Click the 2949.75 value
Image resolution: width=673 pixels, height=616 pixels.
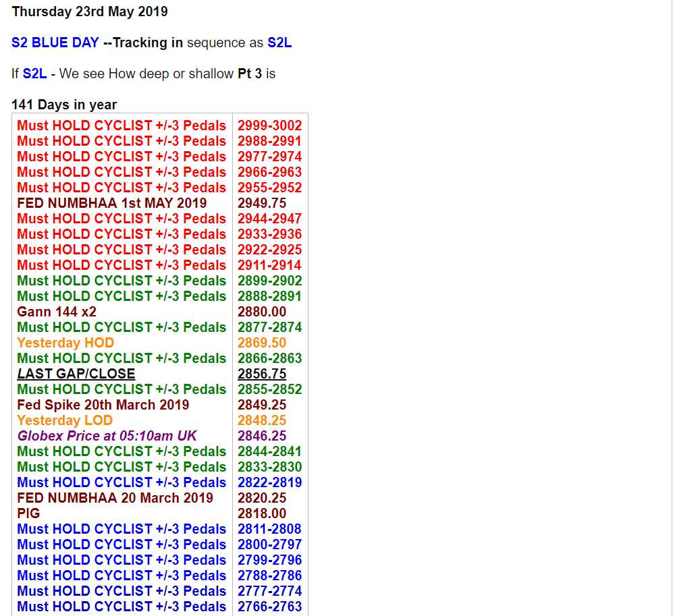point(262,203)
